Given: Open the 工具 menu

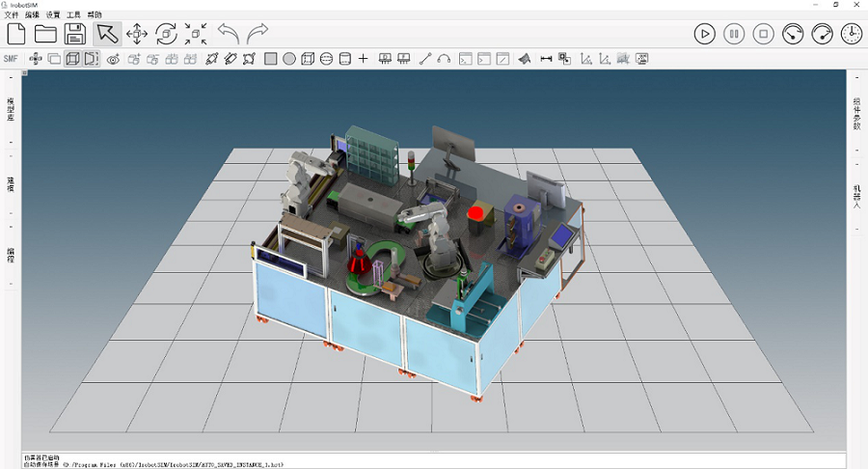Looking at the screenshot, I should pyautogui.click(x=73, y=15).
